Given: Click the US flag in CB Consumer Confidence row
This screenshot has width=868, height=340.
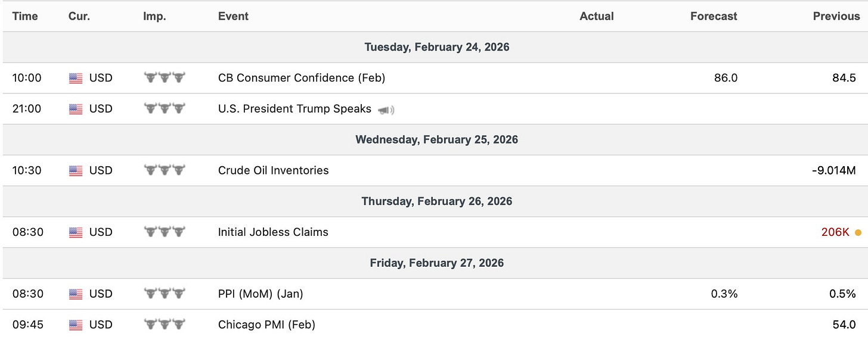Looking at the screenshot, I should click(x=76, y=78).
